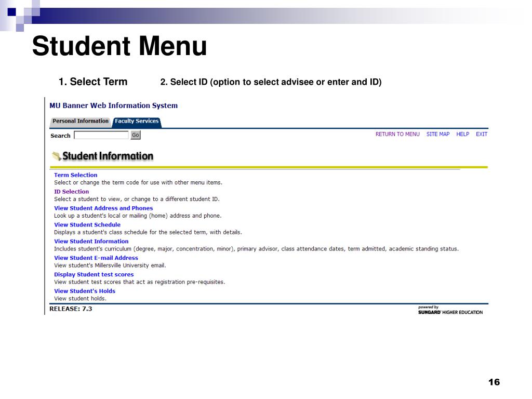Click 'View student's Millersville University email.' text

[x=110, y=265]
